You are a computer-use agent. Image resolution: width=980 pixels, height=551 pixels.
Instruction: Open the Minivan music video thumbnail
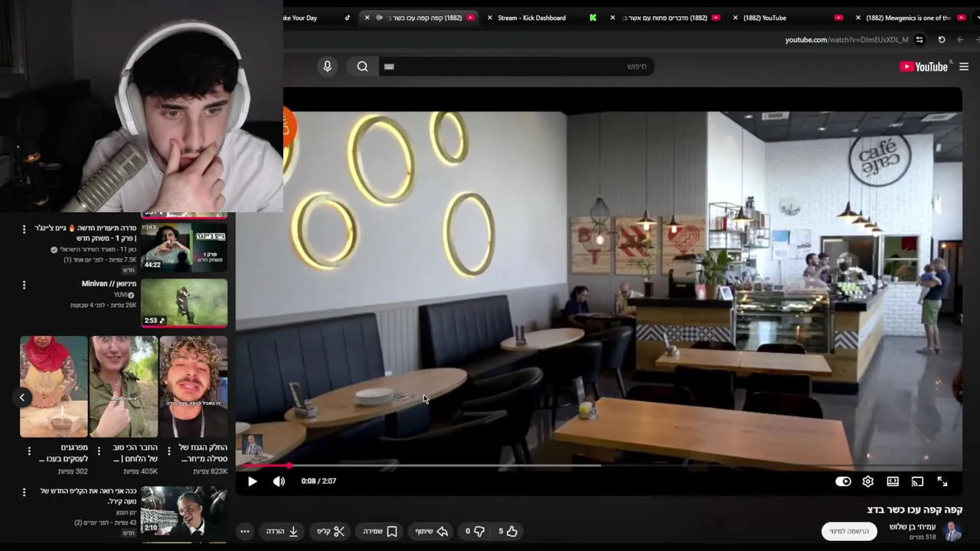[184, 303]
